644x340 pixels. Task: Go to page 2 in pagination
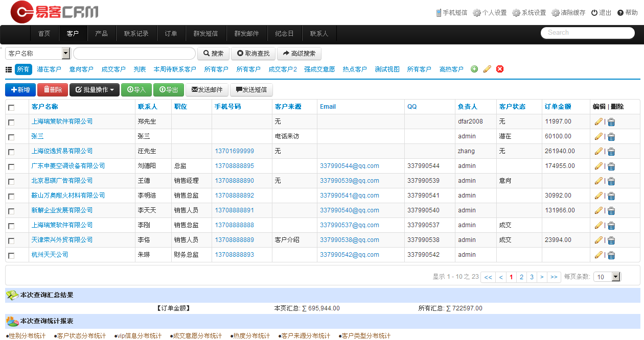521,277
